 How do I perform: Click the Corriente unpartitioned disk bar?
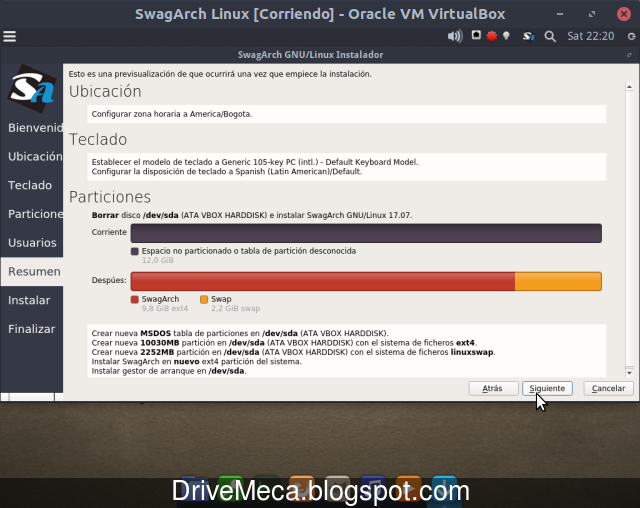pyautogui.click(x=366, y=233)
